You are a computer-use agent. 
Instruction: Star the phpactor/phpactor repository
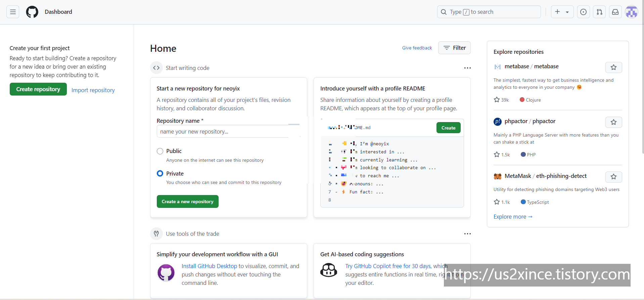(613, 122)
